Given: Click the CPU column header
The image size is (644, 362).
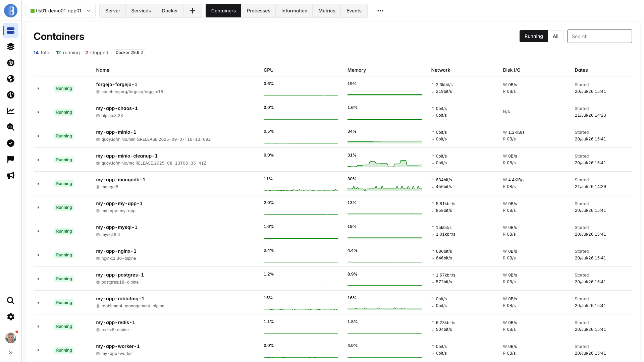Looking at the screenshot, I should tap(268, 70).
